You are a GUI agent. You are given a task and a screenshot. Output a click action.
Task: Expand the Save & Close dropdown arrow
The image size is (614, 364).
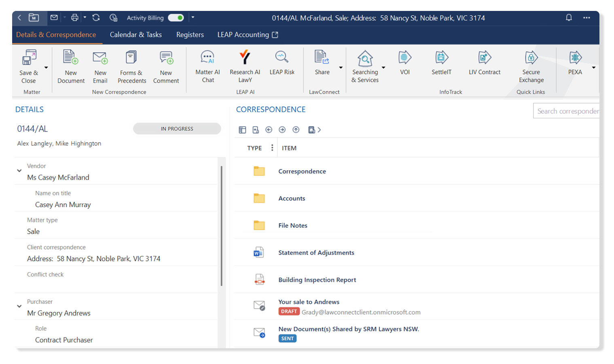(46, 68)
